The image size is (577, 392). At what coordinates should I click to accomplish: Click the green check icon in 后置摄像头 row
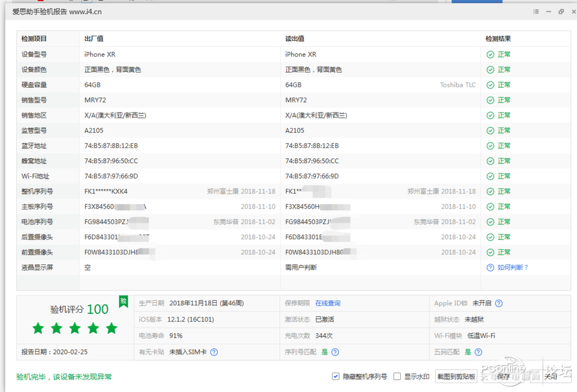click(x=490, y=237)
